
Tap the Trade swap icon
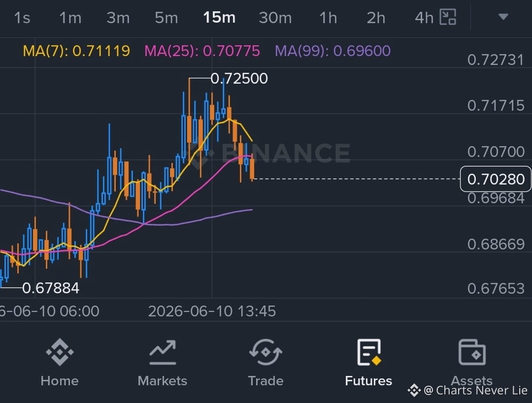[266, 352]
